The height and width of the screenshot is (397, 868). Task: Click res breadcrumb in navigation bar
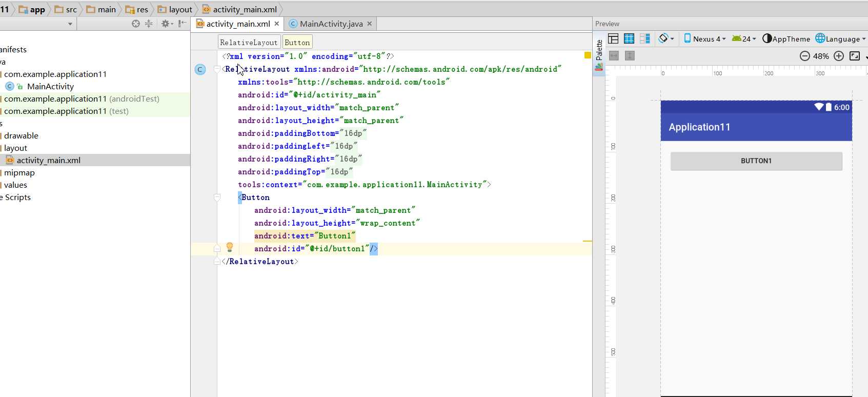(137, 9)
